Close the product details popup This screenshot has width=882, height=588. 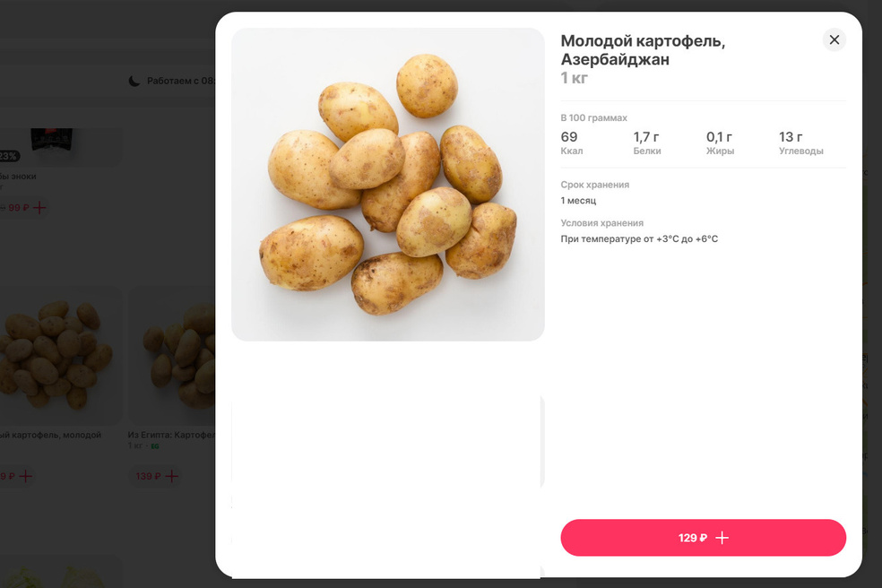(834, 39)
